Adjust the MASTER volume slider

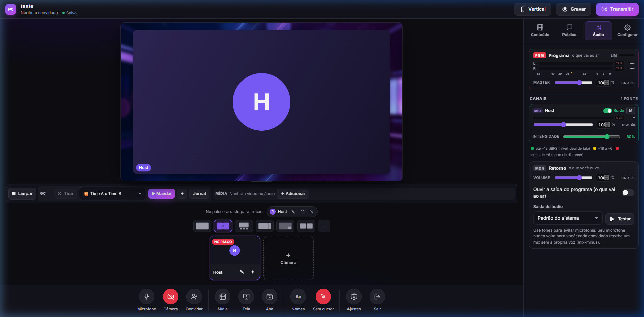(x=574, y=83)
